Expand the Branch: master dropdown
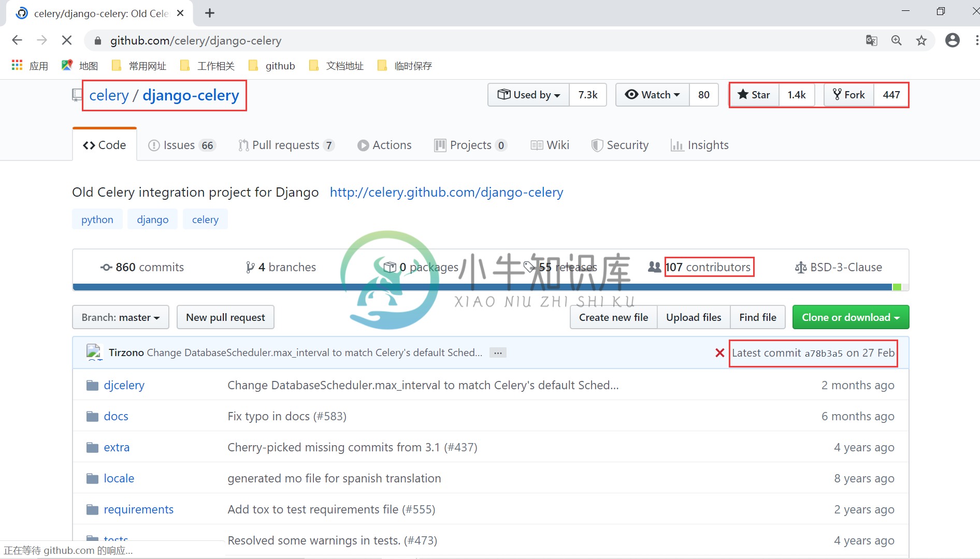Viewport: 980px width, 559px height. (121, 317)
